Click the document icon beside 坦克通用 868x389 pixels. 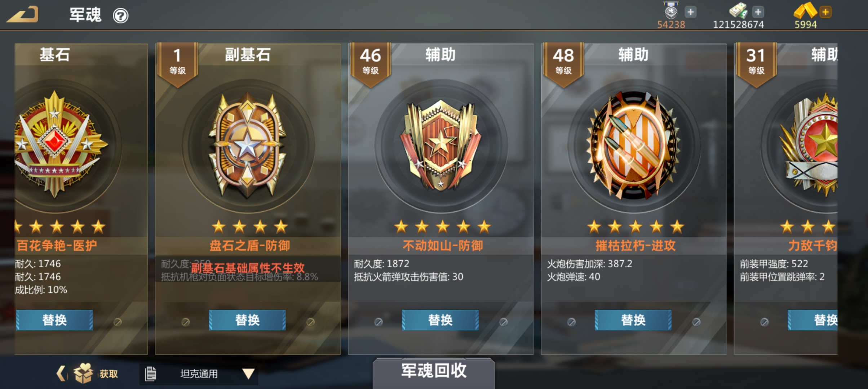pos(150,374)
